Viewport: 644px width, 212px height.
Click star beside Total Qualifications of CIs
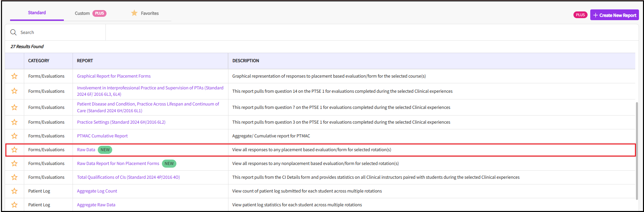(14, 177)
